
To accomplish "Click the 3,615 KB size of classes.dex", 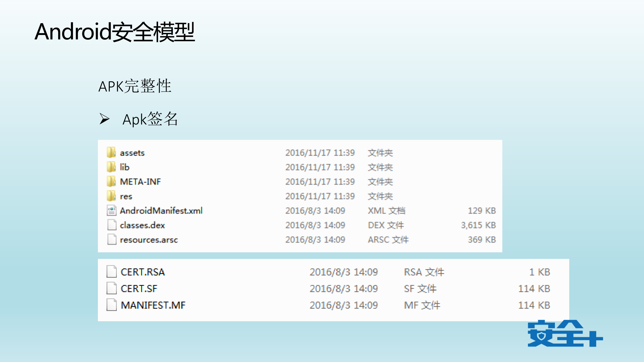I will point(478,225).
